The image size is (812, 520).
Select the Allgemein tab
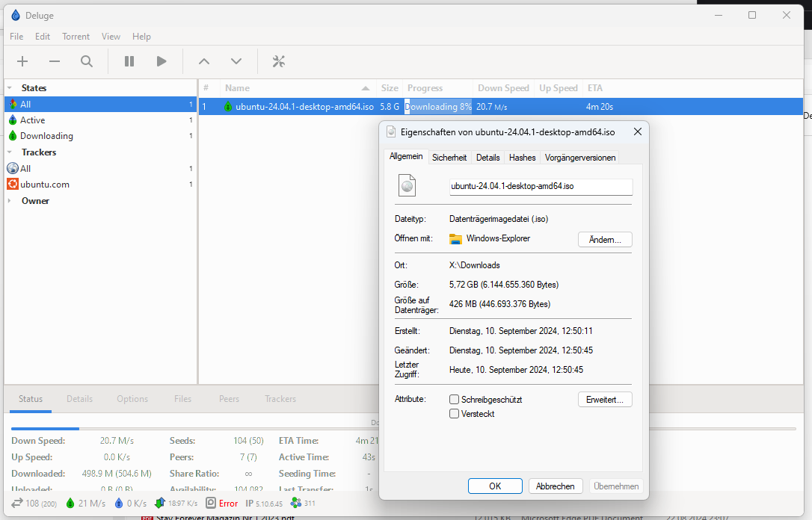406,156
